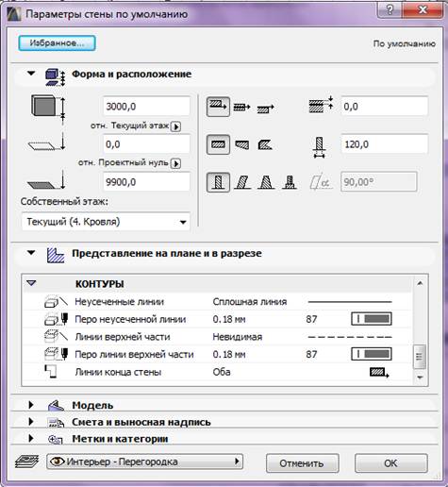Image resolution: width=448 pixels, height=487 pixels.
Task: Expand the Метки и категории panel
Action: (31, 438)
